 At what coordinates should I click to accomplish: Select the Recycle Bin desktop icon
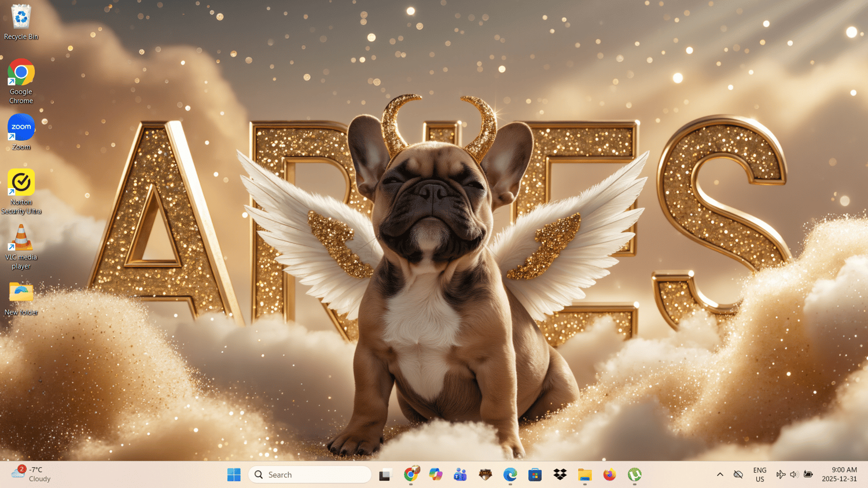point(21,22)
